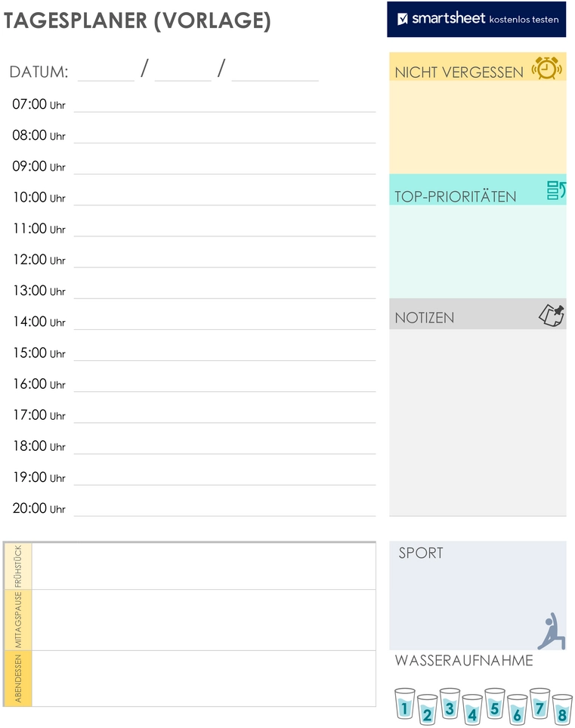
Task: Click the pinned notes icon
Action: 552,316
